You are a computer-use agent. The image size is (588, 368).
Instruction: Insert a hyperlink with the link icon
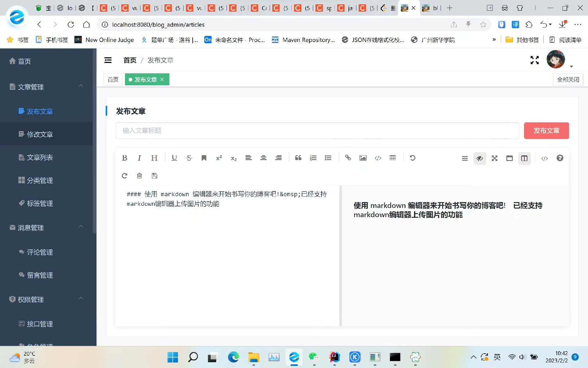coord(348,158)
